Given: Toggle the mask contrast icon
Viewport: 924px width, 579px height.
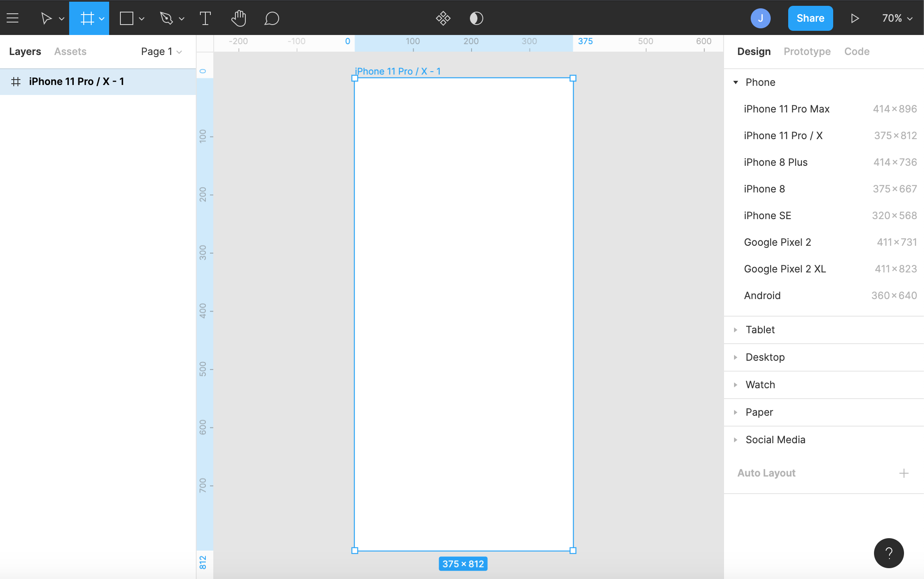Looking at the screenshot, I should point(476,18).
